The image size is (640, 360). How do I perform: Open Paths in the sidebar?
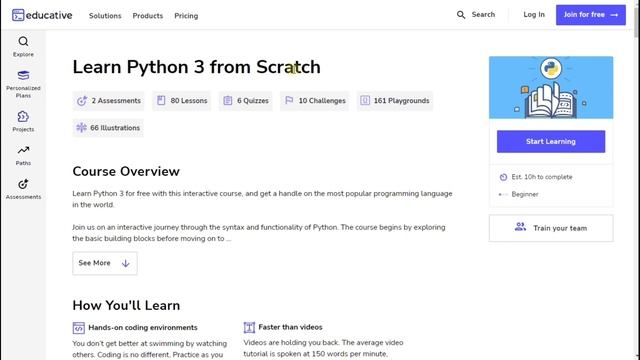pos(23,155)
